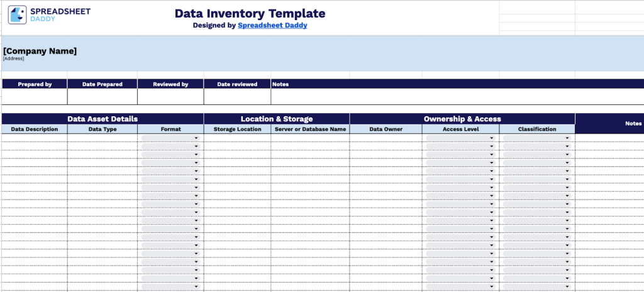This screenshot has width=644, height=292.
Task: Select the Location & Storage section header
Action: pyautogui.click(x=277, y=119)
